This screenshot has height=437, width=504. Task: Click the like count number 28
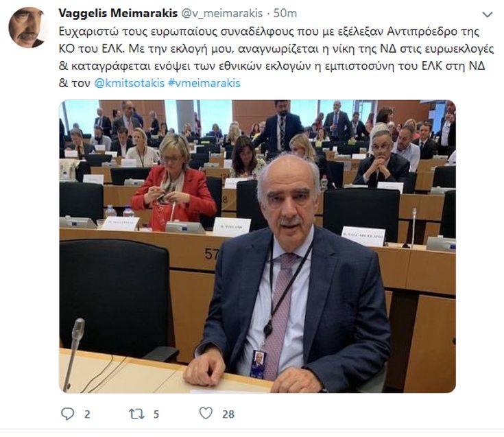tap(228, 414)
